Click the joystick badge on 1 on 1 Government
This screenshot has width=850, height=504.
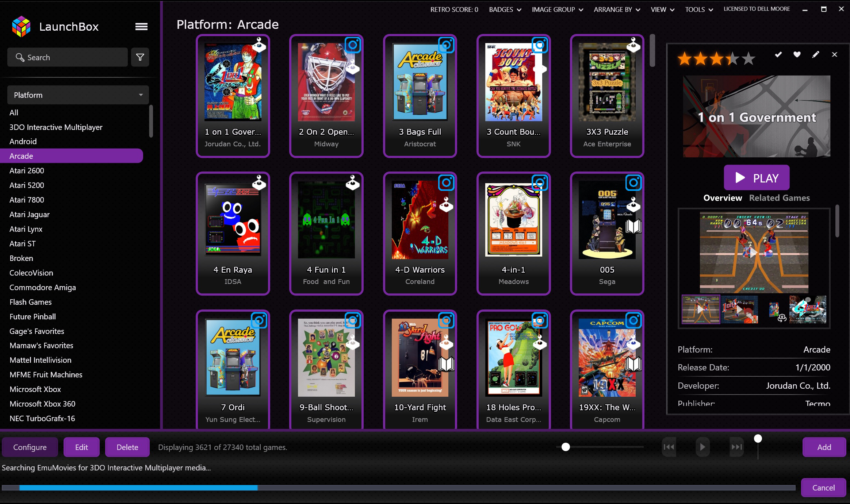(259, 45)
